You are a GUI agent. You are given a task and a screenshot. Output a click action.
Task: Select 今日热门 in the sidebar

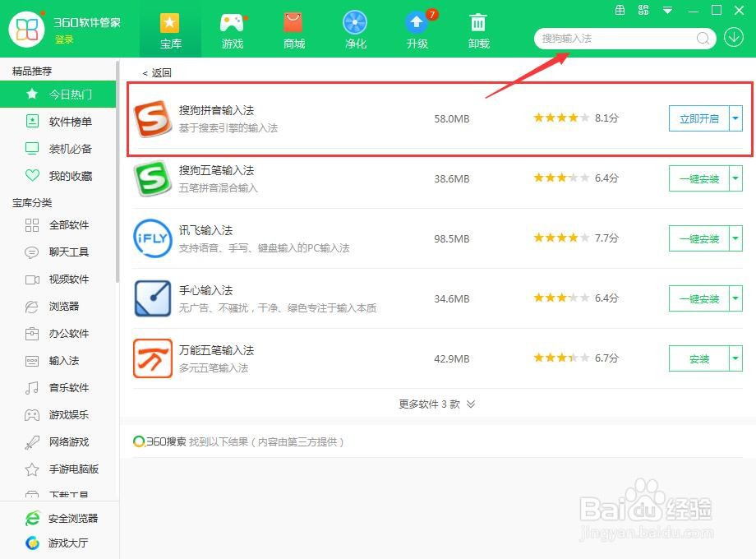[58, 94]
